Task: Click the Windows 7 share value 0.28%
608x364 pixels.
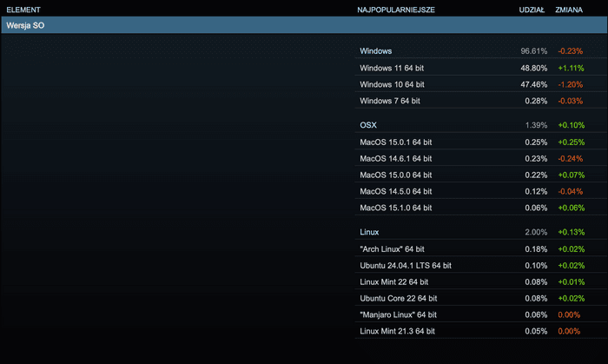Action: 536,101
